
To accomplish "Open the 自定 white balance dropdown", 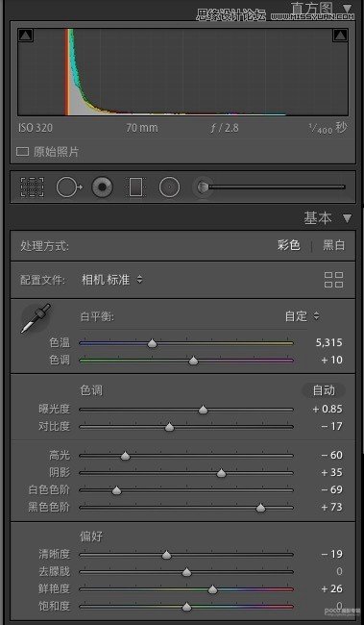I will point(303,316).
